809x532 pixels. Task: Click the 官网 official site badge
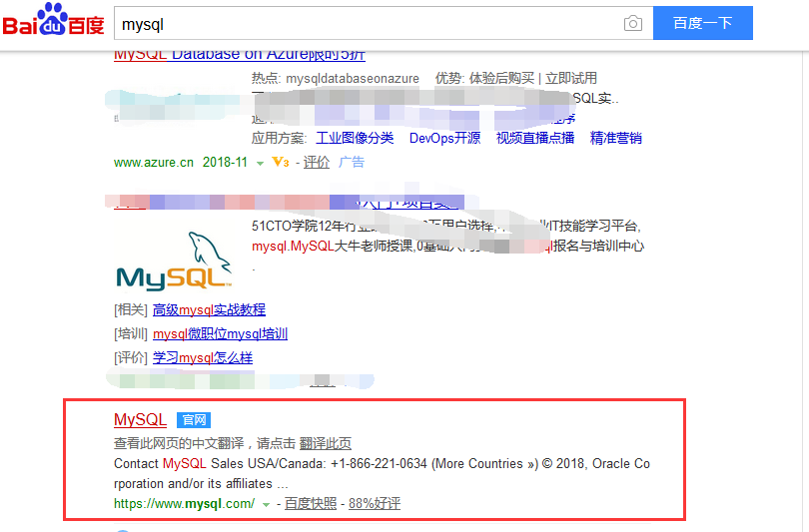pos(194,419)
